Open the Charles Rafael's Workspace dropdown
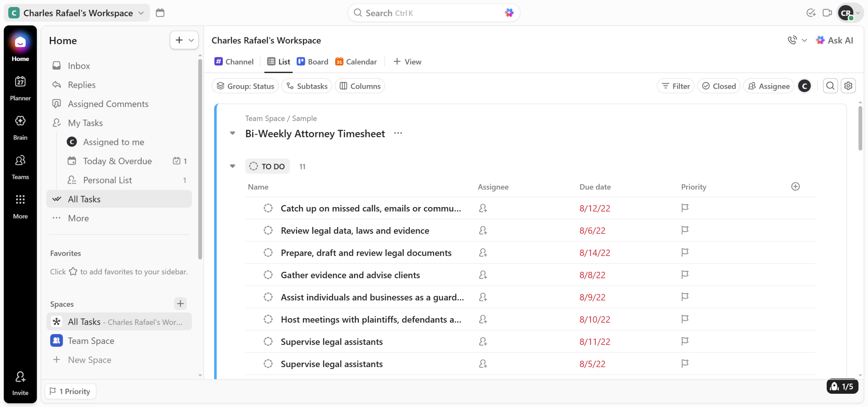Screen dimensions: 868x407 77,13
